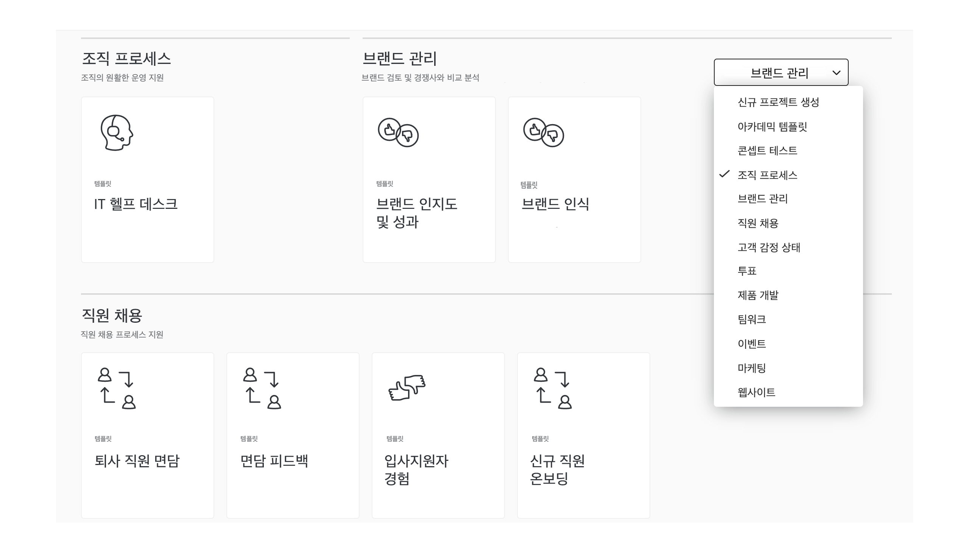Click the checkmark beside 조직 프로세스
The width and height of the screenshot is (966, 560).
point(724,174)
